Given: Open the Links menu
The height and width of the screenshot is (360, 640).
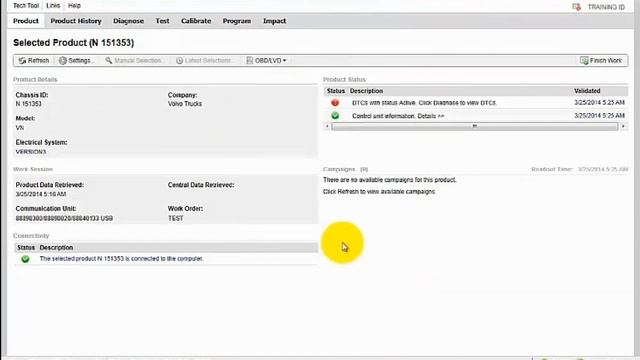Looking at the screenshot, I should click(53, 6).
